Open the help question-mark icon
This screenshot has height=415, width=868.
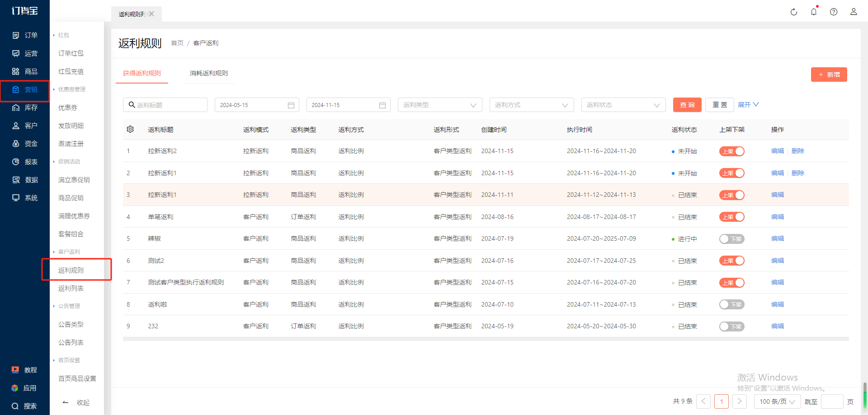[834, 12]
